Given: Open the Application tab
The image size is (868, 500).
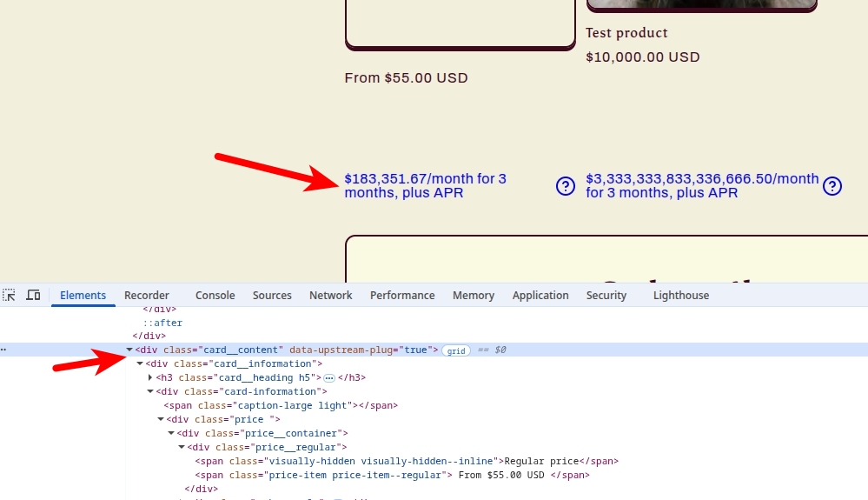Looking at the screenshot, I should click(x=540, y=295).
